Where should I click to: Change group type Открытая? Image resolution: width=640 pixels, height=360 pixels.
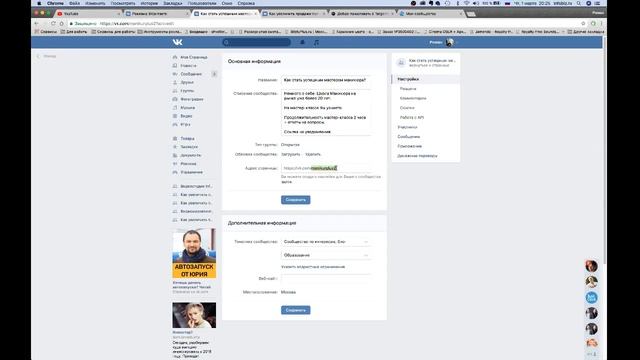click(290, 144)
